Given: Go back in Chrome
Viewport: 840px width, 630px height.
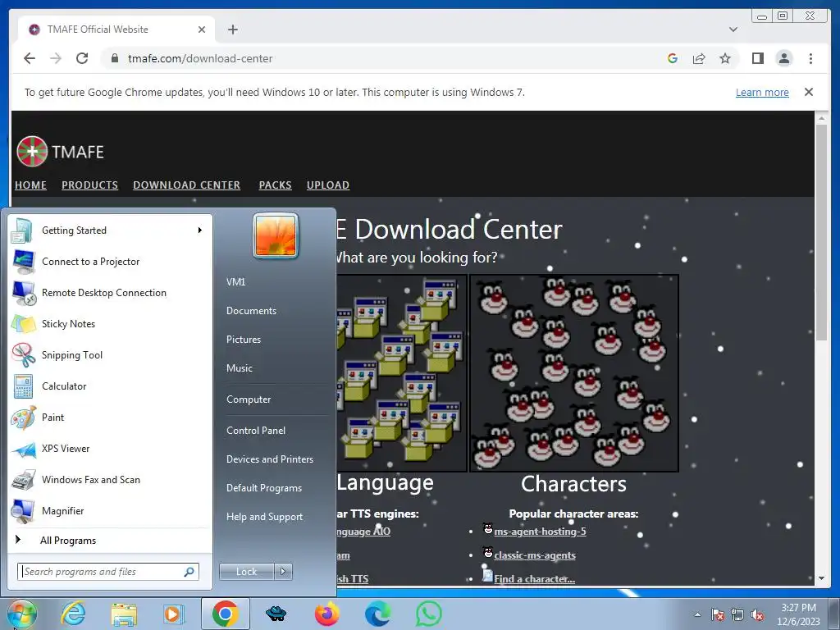Looking at the screenshot, I should point(30,58).
